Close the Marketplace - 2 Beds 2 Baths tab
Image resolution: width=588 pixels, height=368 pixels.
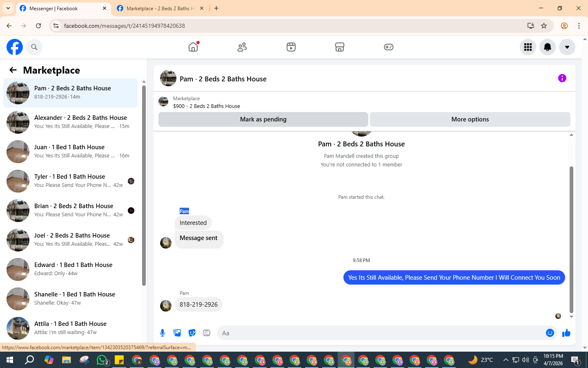202,8
